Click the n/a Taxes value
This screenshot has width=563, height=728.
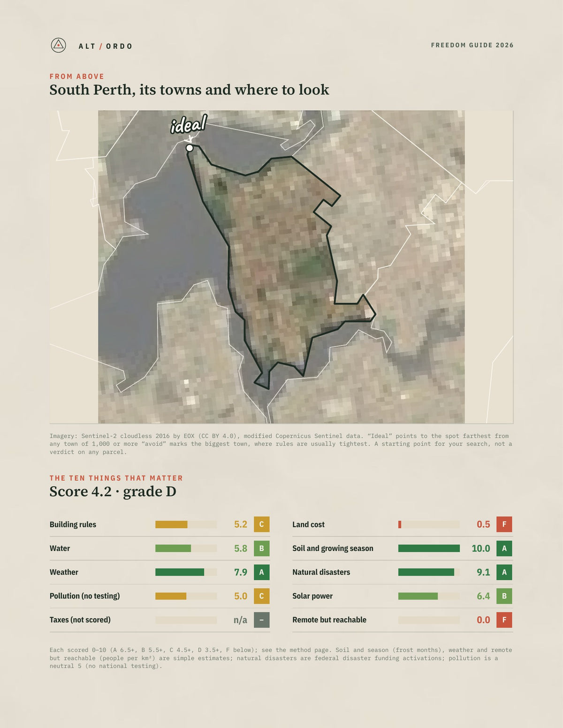click(240, 620)
